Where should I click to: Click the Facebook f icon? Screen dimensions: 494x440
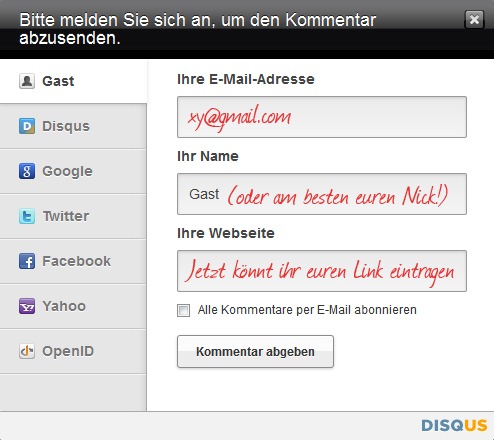27,261
